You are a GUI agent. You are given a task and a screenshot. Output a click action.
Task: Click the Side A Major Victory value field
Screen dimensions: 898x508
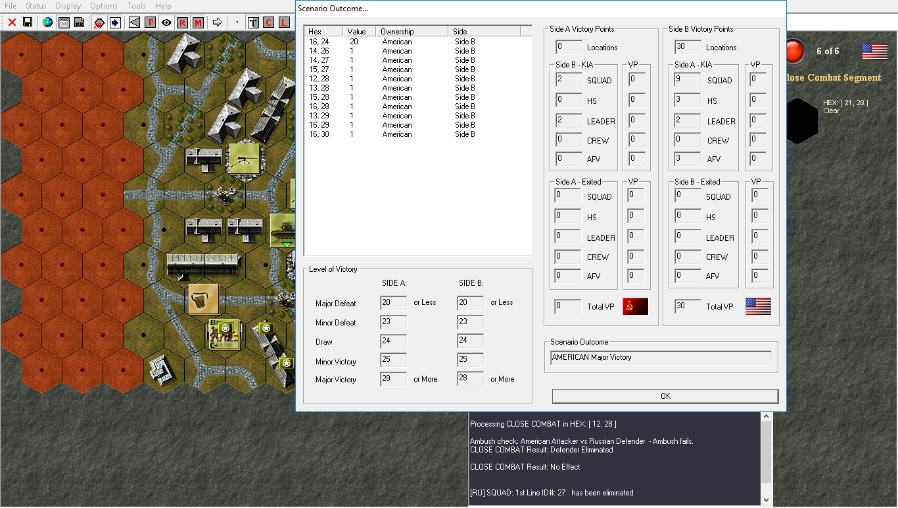click(x=393, y=379)
